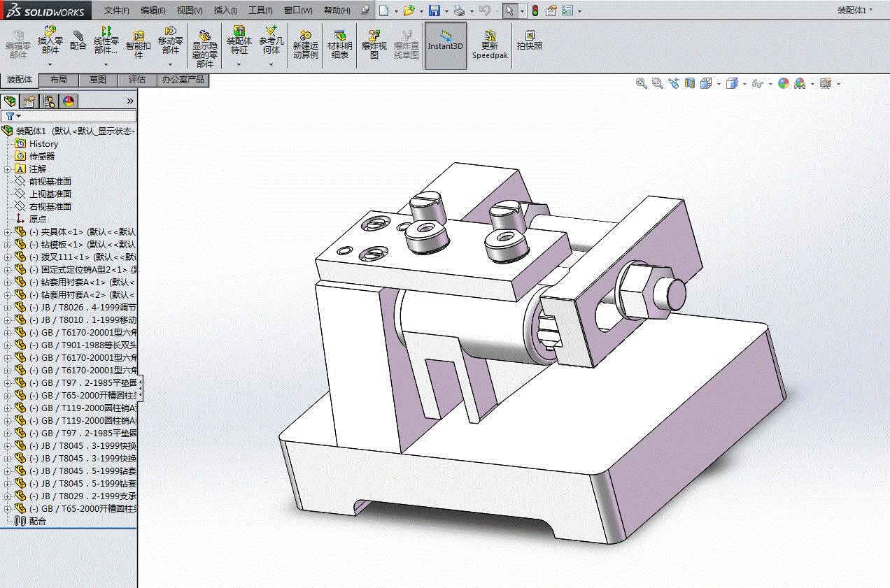Select the 前视基准面 plane item
890x588 pixels.
coord(50,181)
